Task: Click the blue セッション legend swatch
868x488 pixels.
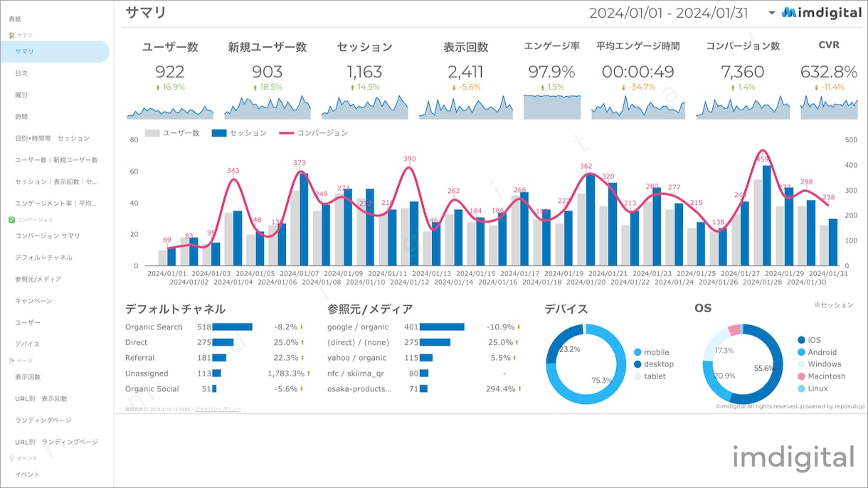Action: pos(219,133)
